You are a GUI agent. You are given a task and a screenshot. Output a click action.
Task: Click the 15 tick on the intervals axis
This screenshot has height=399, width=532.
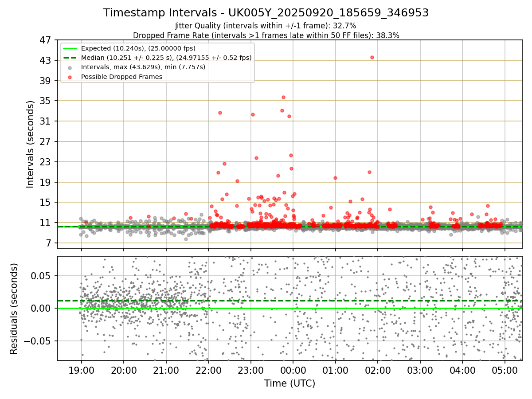coord(46,202)
